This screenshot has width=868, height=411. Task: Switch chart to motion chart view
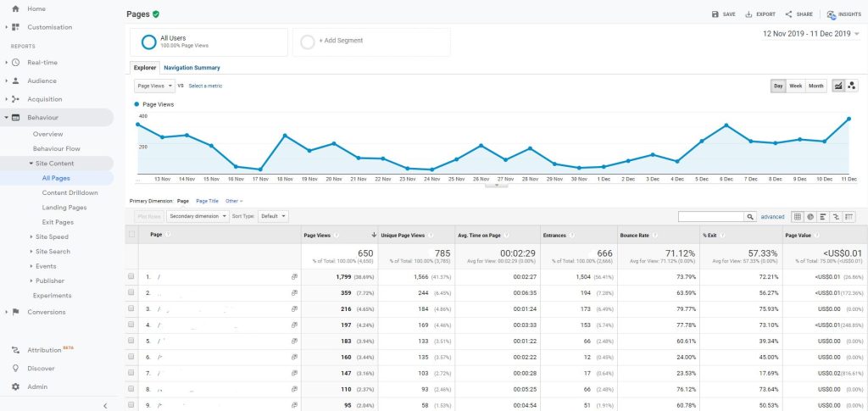click(x=852, y=86)
